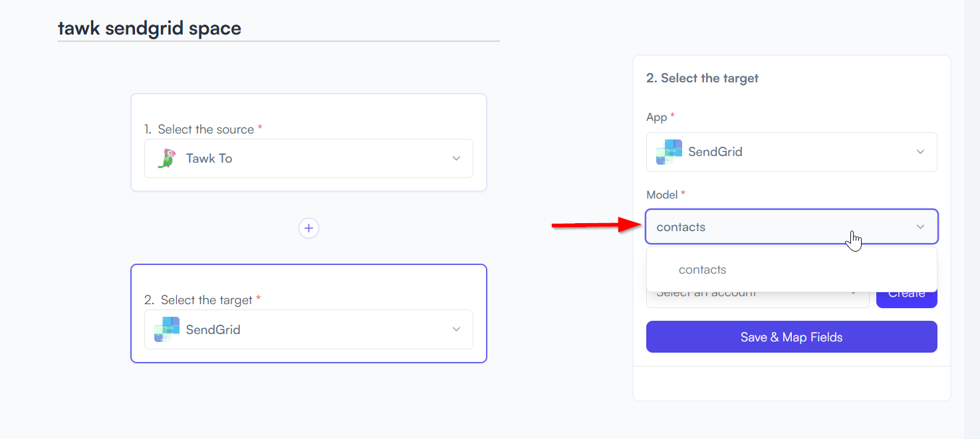Click SendGrid text in step 2 card

click(x=213, y=329)
